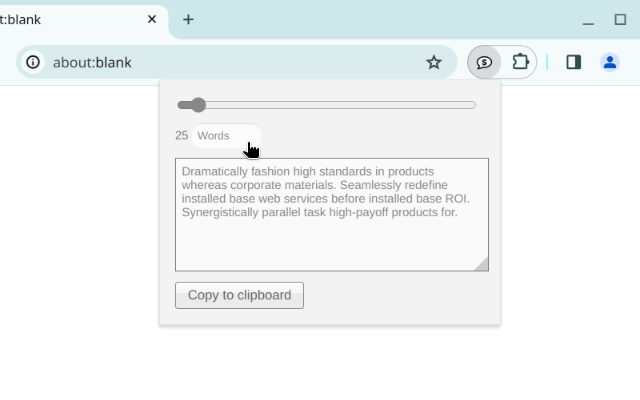View site information for about:blank
Image resolution: width=640 pixels, height=400 pixels.
tap(33, 62)
